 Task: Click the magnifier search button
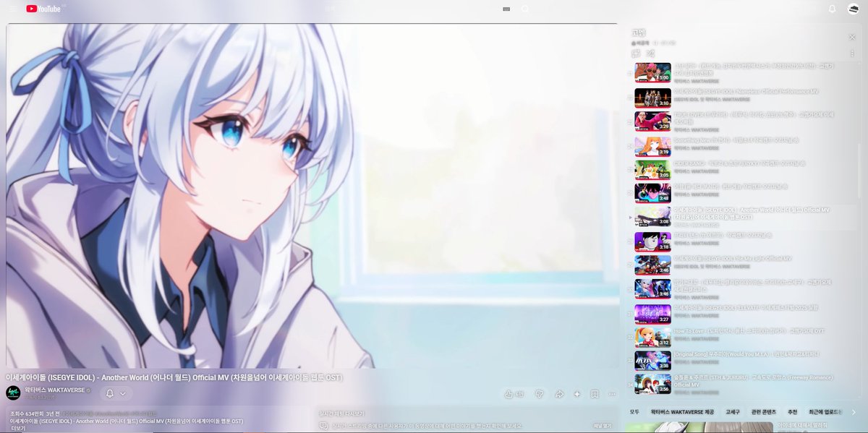526,9
